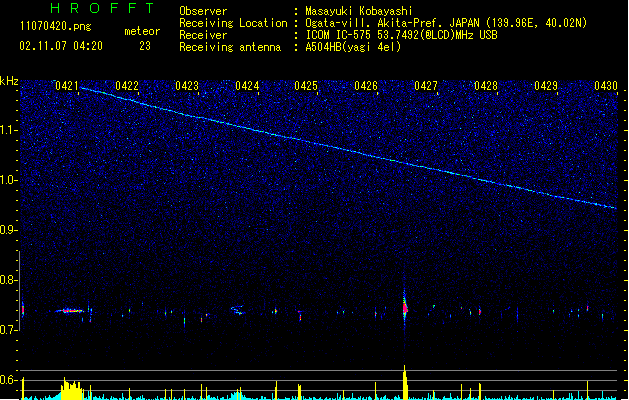The image size is (629, 400).
Task: Click the 0.6 kHz axis label
Action: click(x=8, y=380)
